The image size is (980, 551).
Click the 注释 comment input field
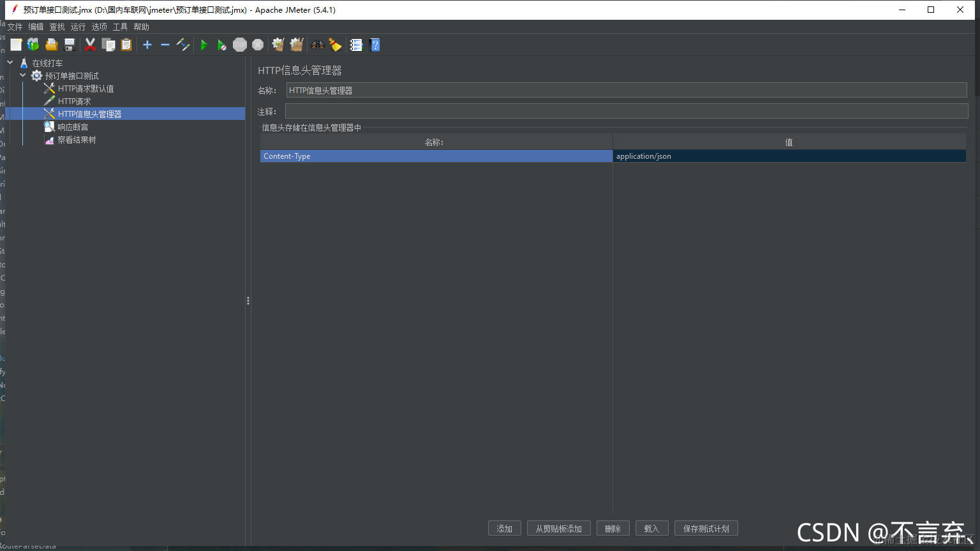[x=627, y=112]
